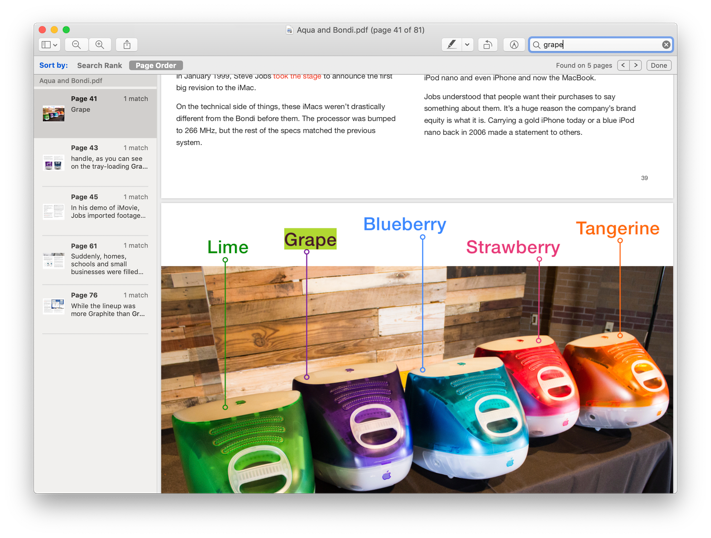Click the Strawberry label on the page

tap(513, 247)
